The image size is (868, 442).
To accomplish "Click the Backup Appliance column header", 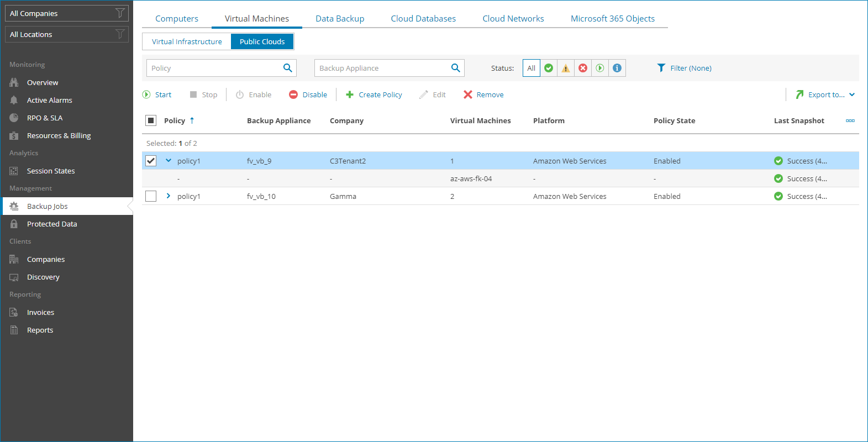I will coord(278,120).
